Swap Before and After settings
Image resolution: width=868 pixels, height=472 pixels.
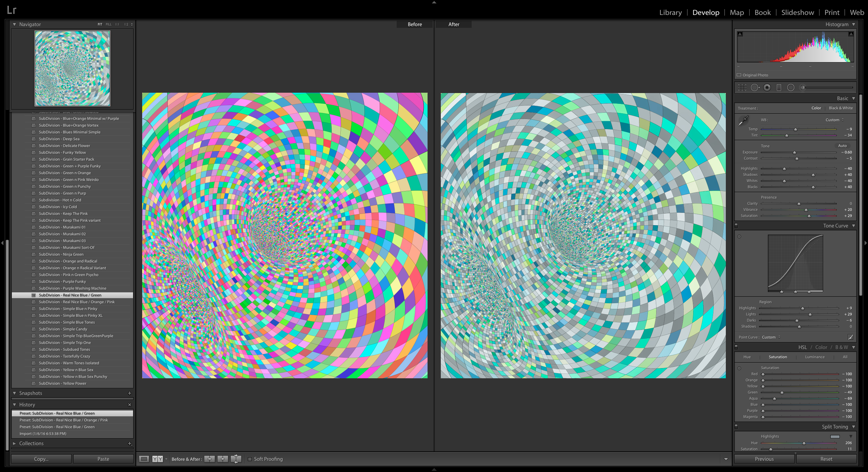coord(236,459)
